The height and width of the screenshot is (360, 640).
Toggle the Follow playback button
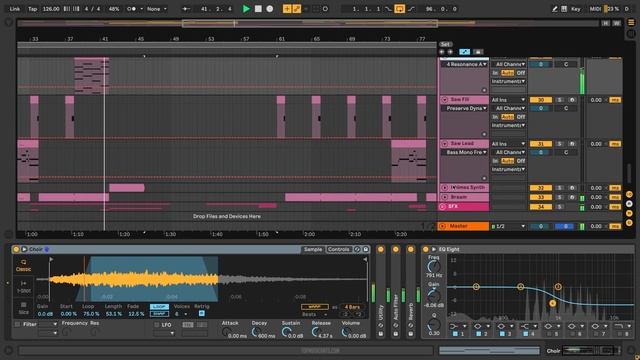[x=186, y=9]
